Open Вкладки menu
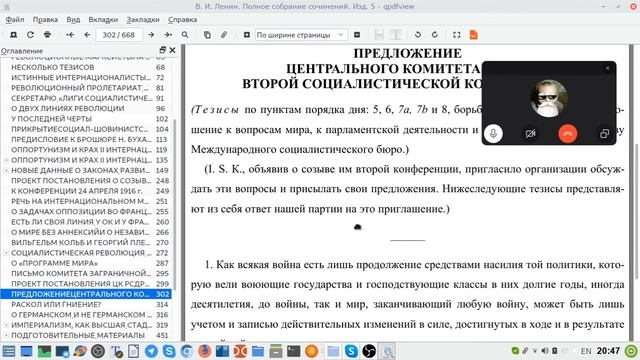This screenshot has height=360, width=640. [x=103, y=20]
